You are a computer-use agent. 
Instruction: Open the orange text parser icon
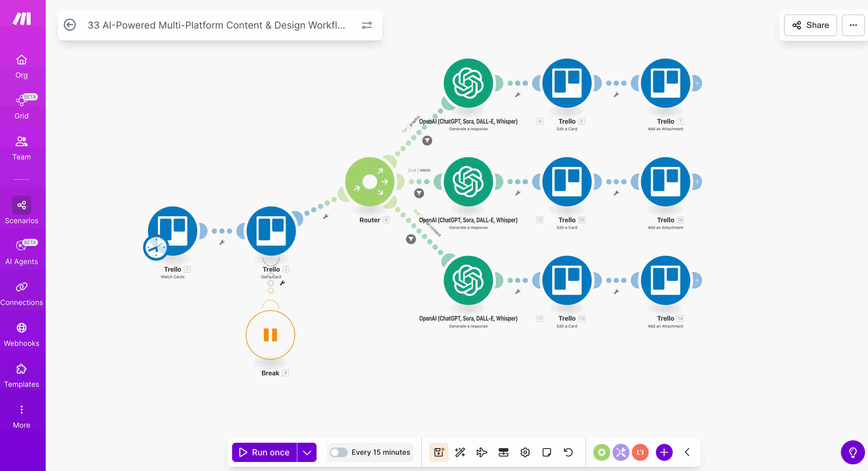pyautogui.click(x=640, y=452)
